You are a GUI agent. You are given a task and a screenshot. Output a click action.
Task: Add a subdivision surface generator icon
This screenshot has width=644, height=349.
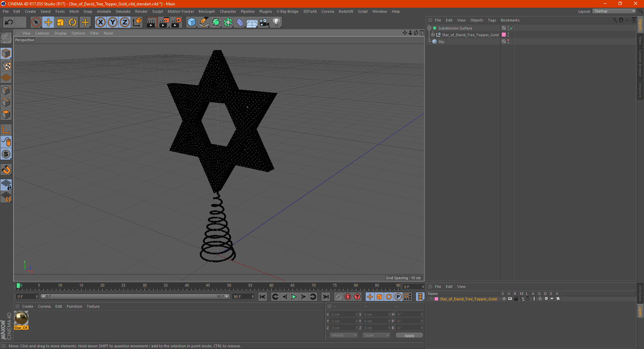click(216, 22)
